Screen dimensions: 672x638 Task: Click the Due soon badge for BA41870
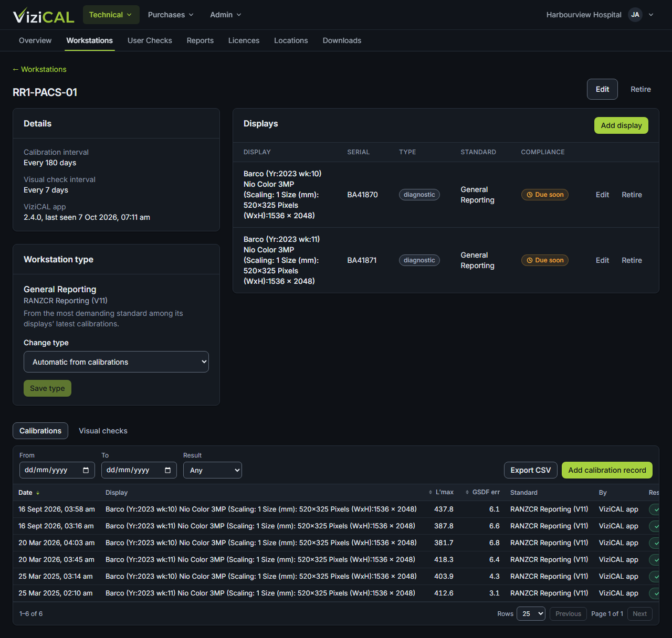click(x=545, y=195)
